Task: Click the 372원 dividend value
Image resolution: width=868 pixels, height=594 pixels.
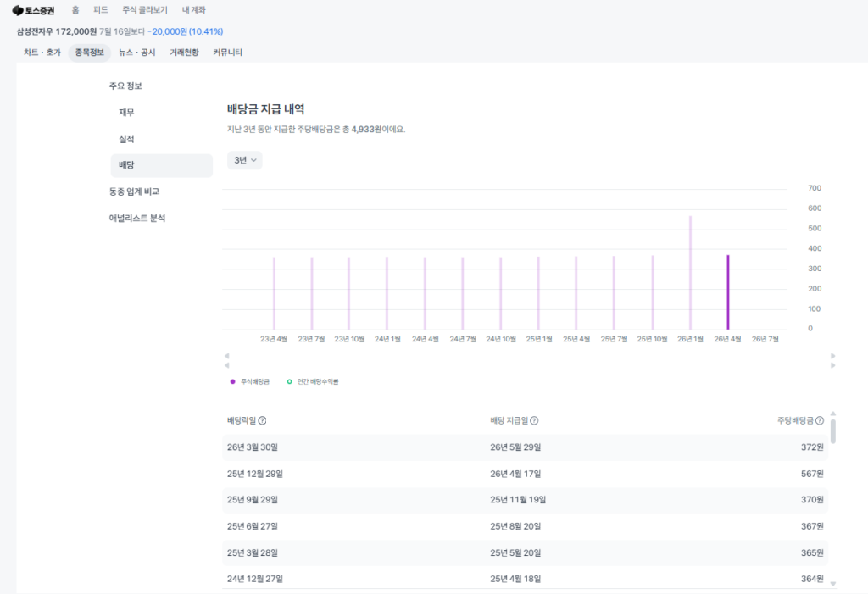Action: click(x=812, y=447)
